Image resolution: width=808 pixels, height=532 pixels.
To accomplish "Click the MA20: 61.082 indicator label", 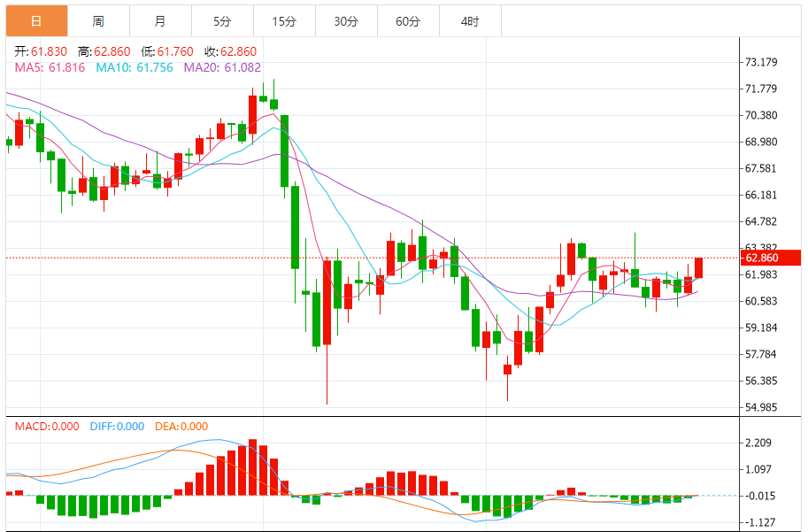I will tap(223, 67).
